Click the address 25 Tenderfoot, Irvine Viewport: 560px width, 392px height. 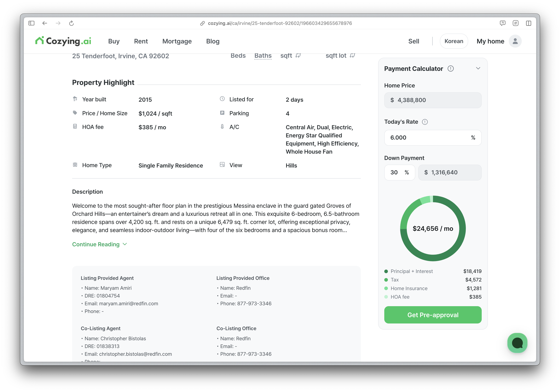121,56
